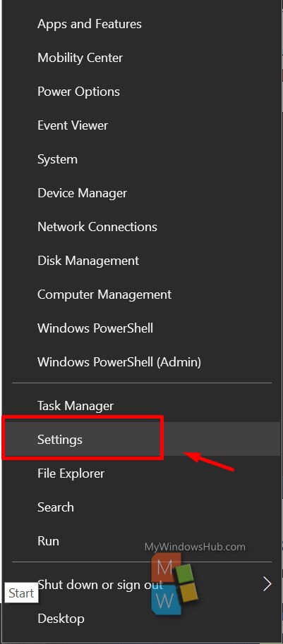The width and height of the screenshot is (283, 644).
Task: Click the submenu chevron arrow
Action: tap(267, 583)
